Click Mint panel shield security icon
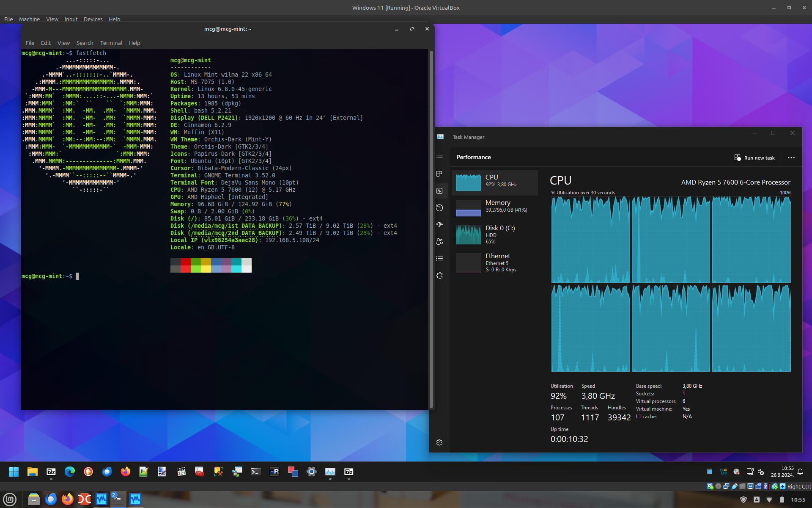 (x=743, y=500)
